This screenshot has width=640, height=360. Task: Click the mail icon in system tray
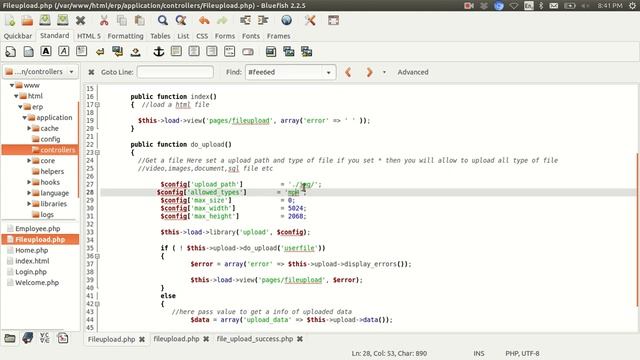554,6
